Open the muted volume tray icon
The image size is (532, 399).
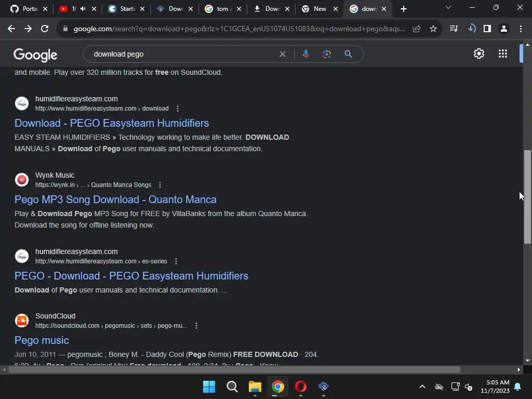(x=469, y=387)
